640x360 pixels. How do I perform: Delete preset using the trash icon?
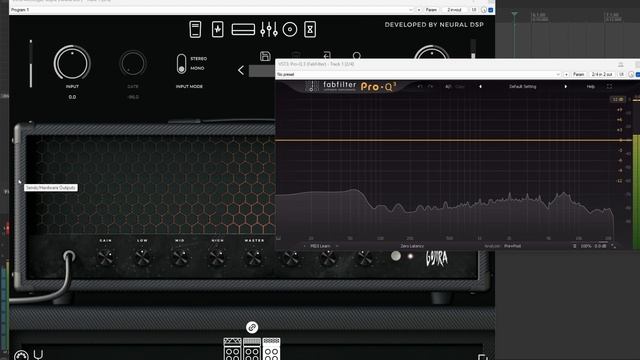(296, 56)
